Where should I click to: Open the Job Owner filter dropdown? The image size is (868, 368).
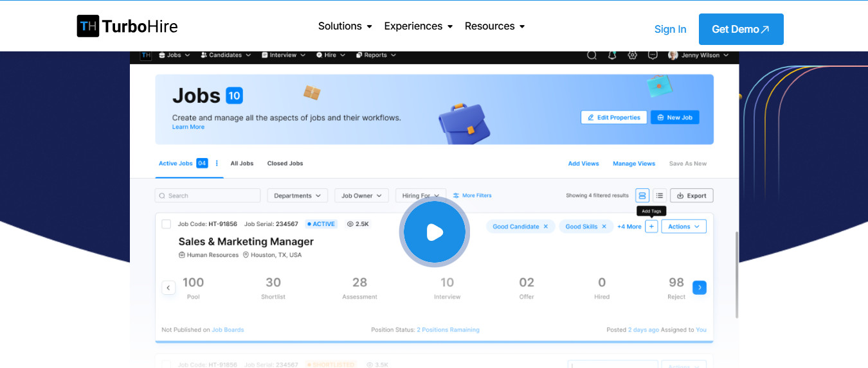tap(361, 196)
